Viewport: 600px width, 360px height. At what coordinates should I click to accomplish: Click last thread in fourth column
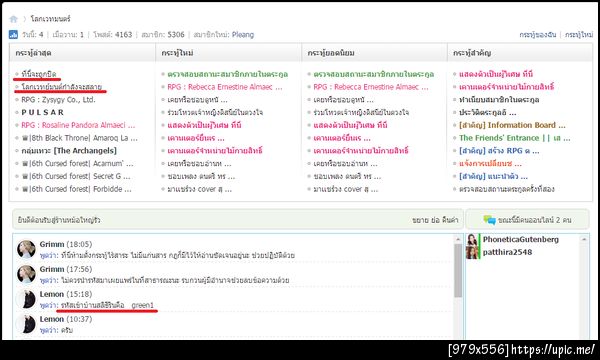tap(507, 189)
